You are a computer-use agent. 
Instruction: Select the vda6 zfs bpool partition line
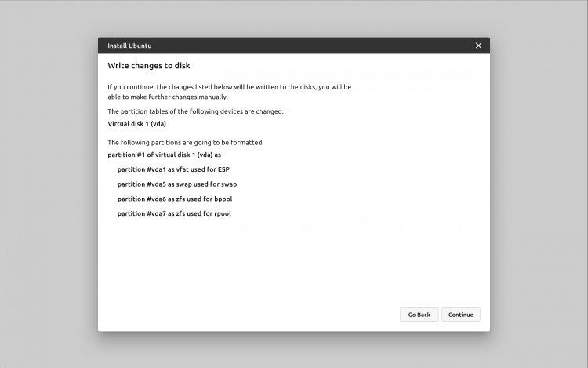(175, 199)
